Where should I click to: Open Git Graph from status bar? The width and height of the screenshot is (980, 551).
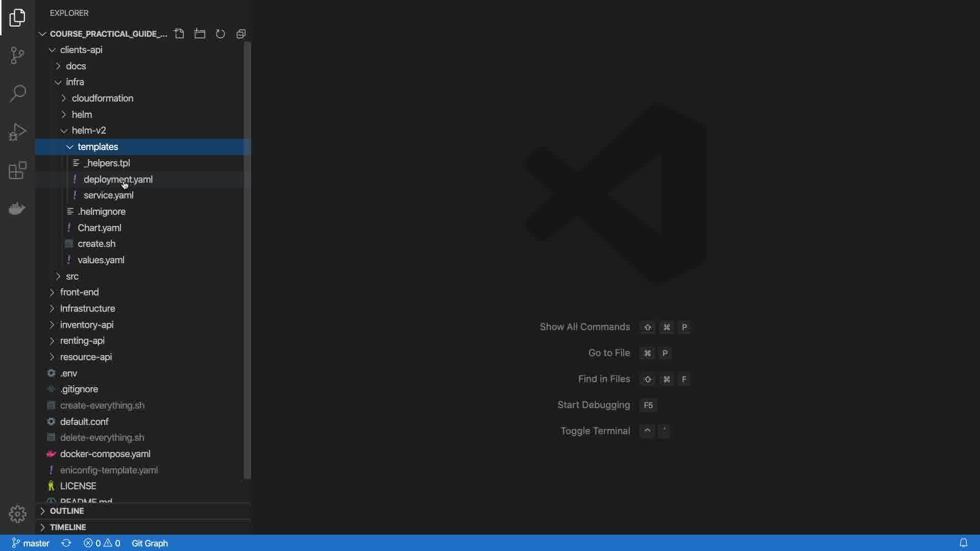[x=150, y=543]
